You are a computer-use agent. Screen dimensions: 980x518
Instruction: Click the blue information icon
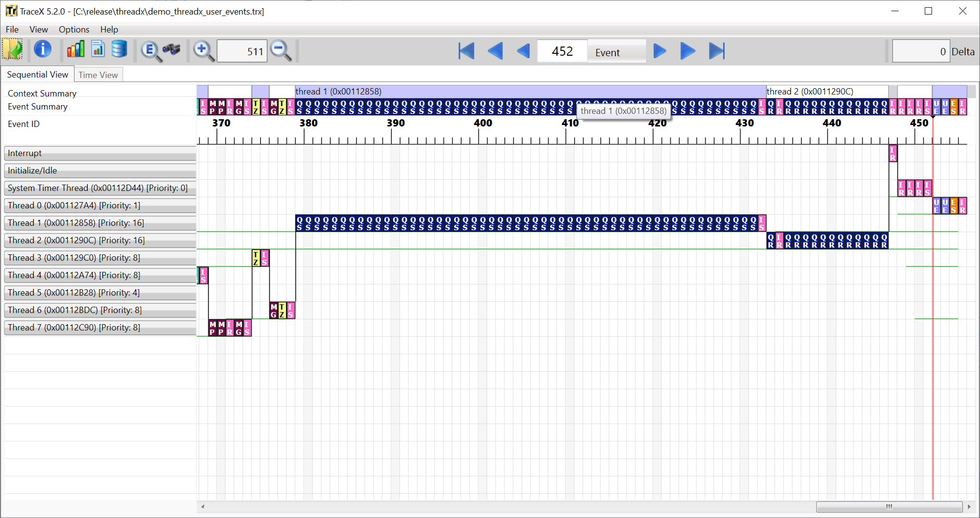pyautogui.click(x=43, y=50)
